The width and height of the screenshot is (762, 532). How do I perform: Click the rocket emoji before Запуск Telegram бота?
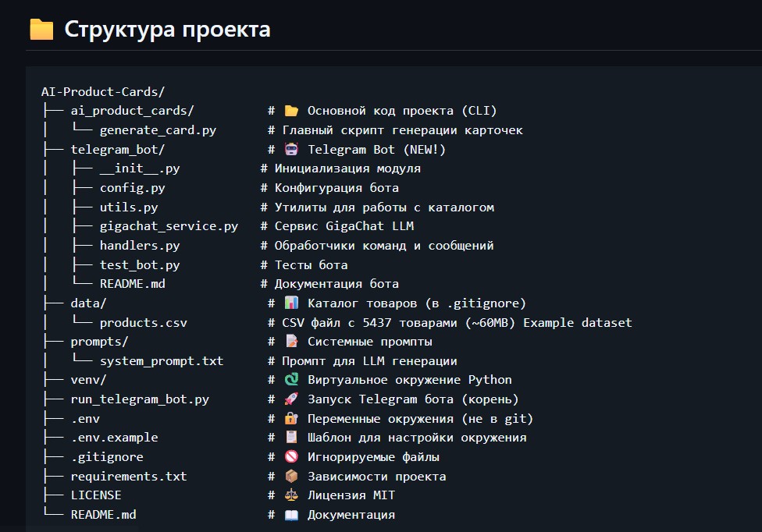coord(291,399)
